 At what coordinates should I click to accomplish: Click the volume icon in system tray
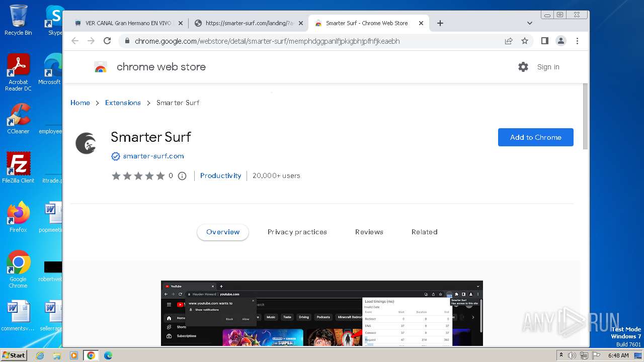pyautogui.click(x=572, y=355)
